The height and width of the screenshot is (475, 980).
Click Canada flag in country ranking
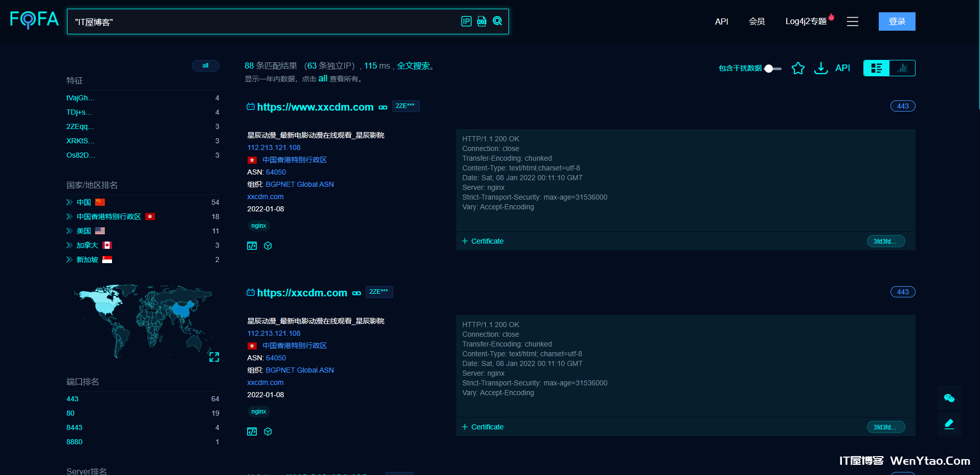click(x=107, y=245)
